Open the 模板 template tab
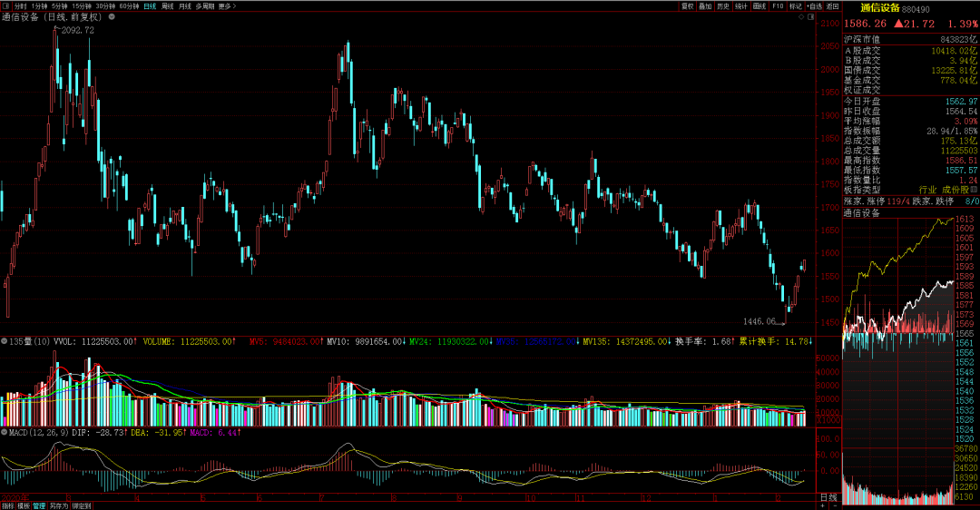This screenshot has width=980, height=510. point(24,505)
